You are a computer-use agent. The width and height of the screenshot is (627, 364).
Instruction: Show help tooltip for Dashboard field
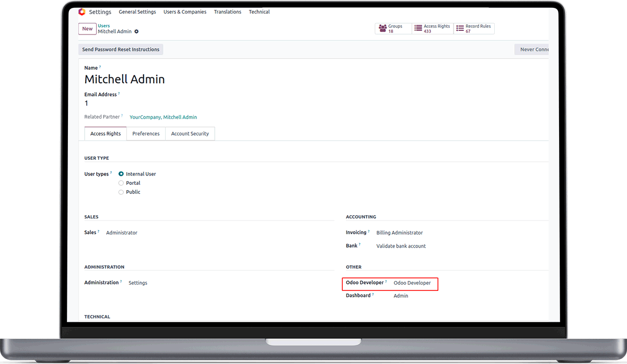pos(373,295)
